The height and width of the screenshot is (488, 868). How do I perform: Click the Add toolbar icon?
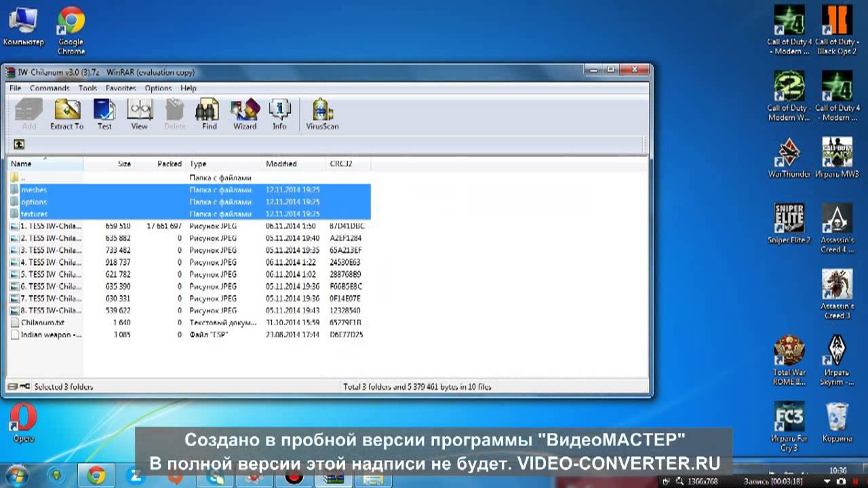29,114
